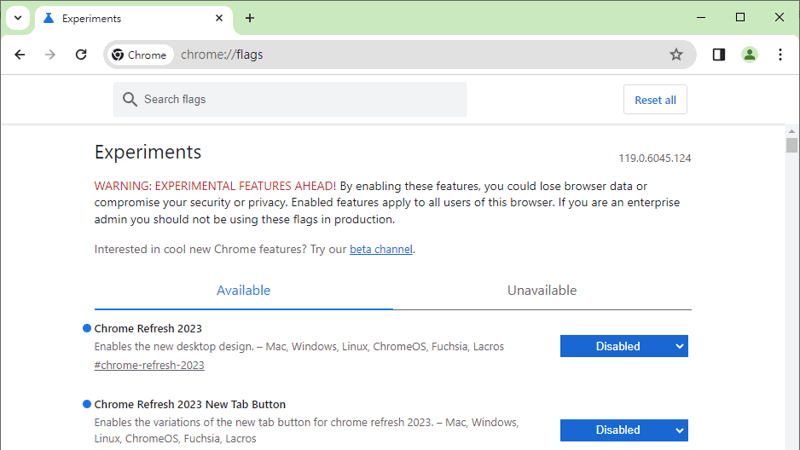
Task: Click Chrome Refresh 2023 New Tab Button title
Action: click(190, 405)
